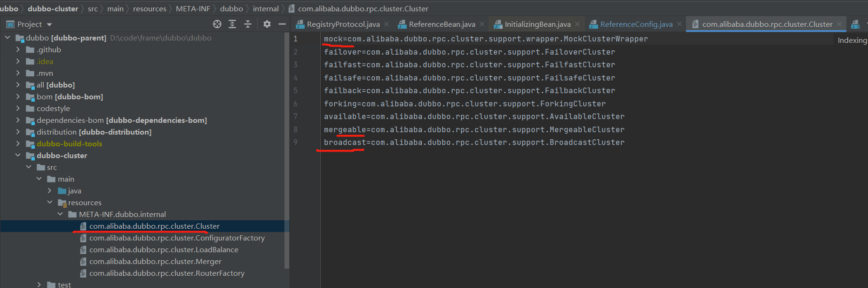The image size is (868, 288).
Task: Collapse the main folder
Action: (39, 179)
